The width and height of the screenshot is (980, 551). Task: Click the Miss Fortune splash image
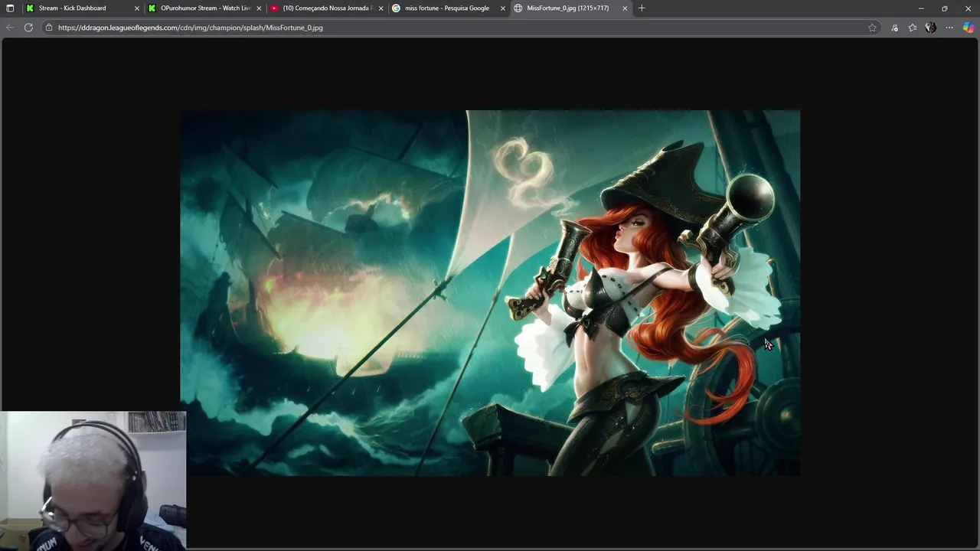[490, 293]
